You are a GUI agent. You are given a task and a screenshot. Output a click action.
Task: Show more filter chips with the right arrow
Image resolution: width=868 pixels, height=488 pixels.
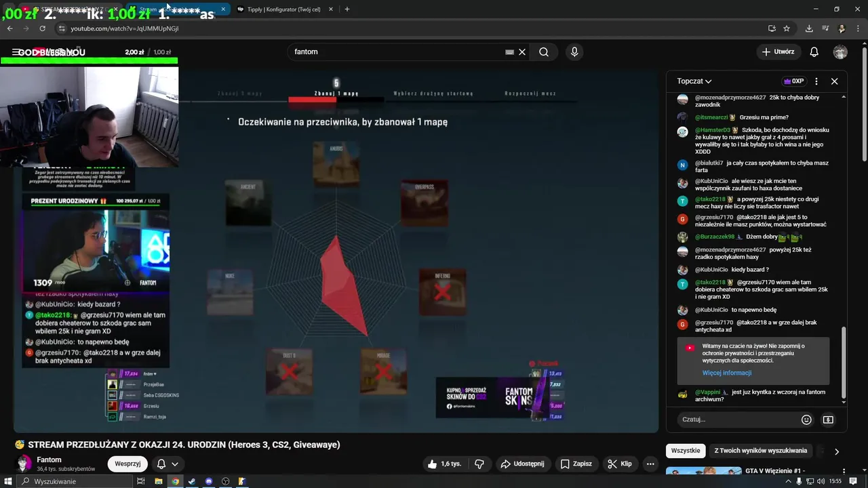pos(837,451)
